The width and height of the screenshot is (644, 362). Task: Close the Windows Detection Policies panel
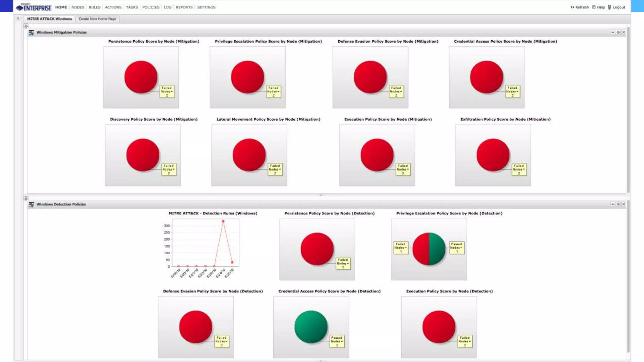click(624, 204)
